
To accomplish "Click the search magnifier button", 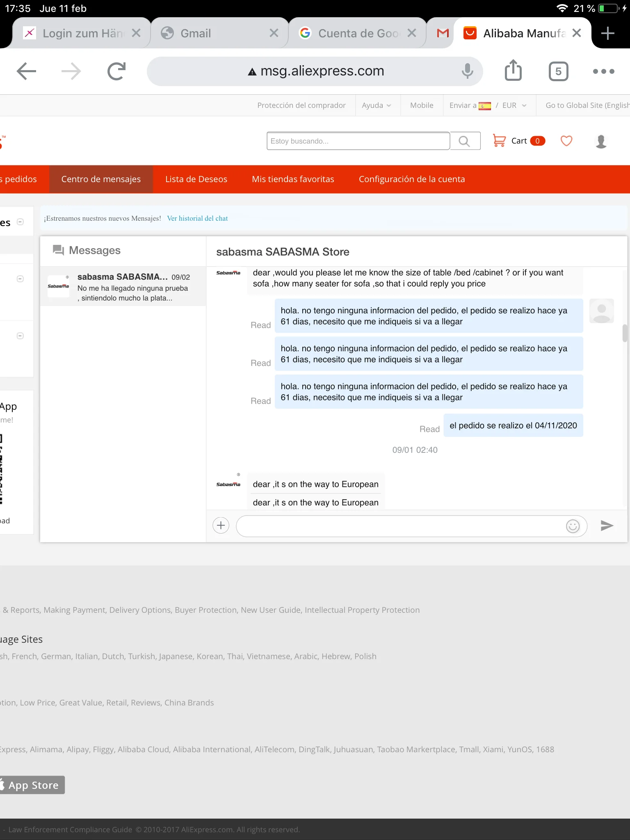I will [465, 141].
